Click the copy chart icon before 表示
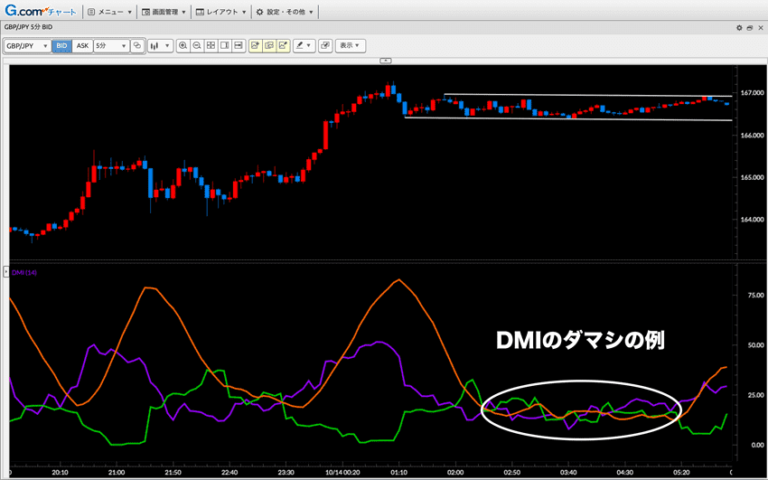This screenshot has height=480, width=768. [x=326, y=46]
